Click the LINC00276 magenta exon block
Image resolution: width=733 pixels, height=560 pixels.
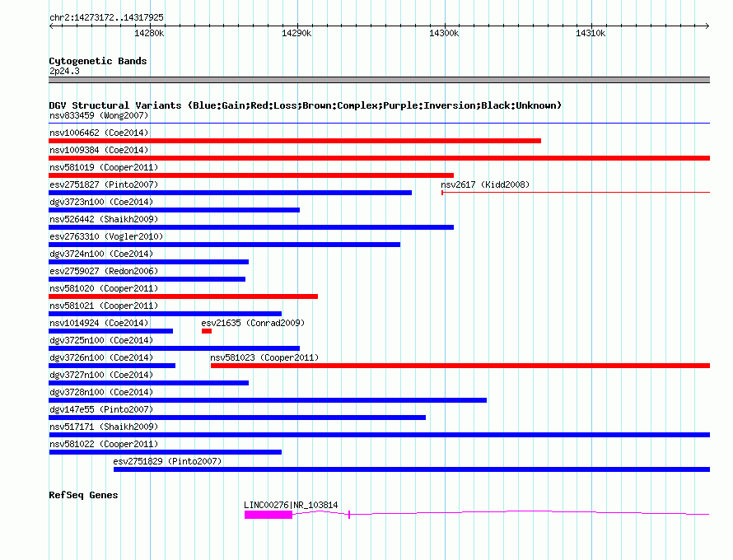pyautogui.click(x=268, y=515)
